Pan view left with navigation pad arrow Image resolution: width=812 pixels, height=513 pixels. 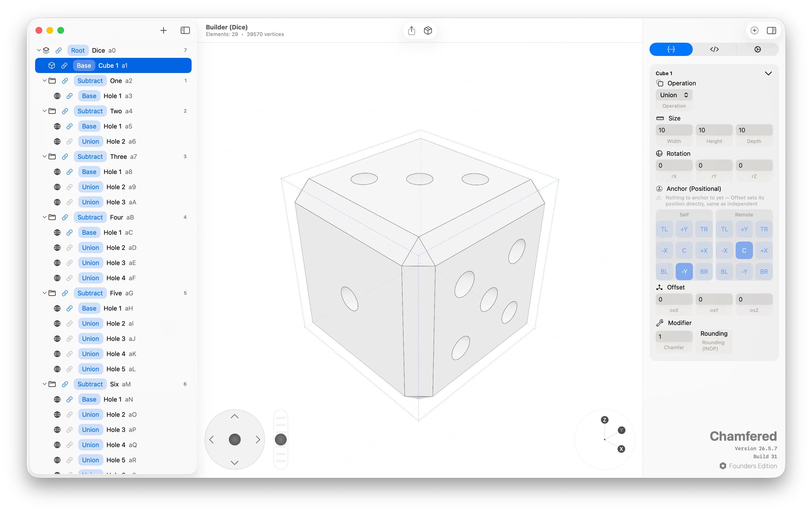[212, 440]
